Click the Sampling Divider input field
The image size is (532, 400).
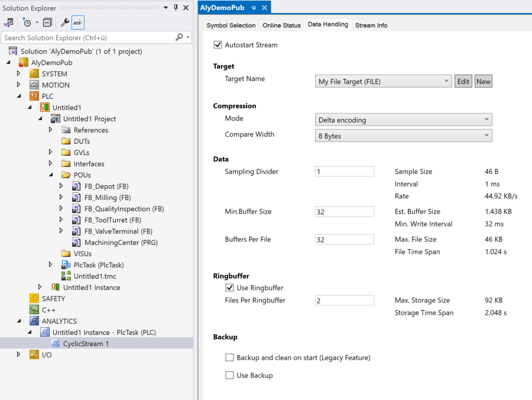pos(344,172)
